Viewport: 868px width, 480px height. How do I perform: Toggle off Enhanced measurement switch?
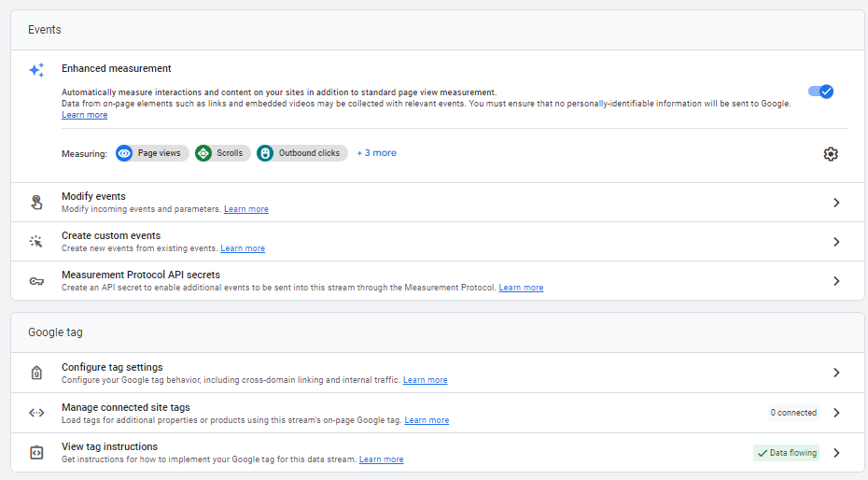click(821, 92)
